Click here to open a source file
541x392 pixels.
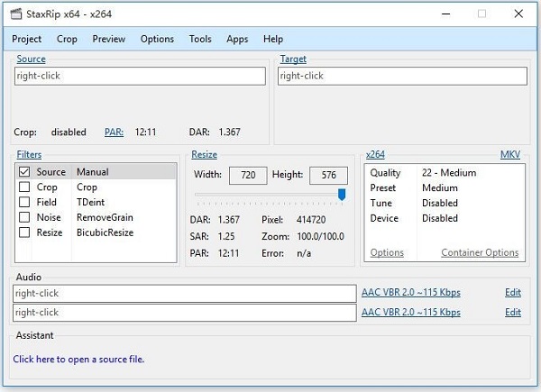pos(78,360)
